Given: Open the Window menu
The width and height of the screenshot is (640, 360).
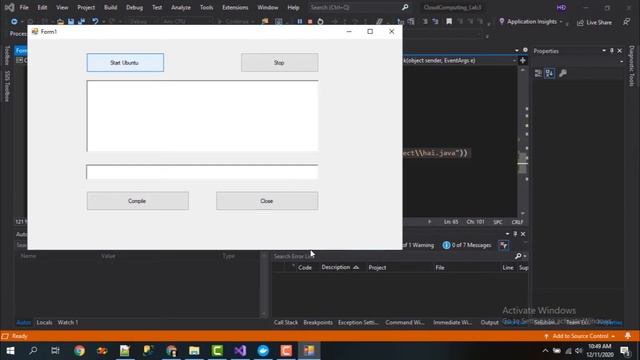Looking at the screenshot, I should point(268,7).
